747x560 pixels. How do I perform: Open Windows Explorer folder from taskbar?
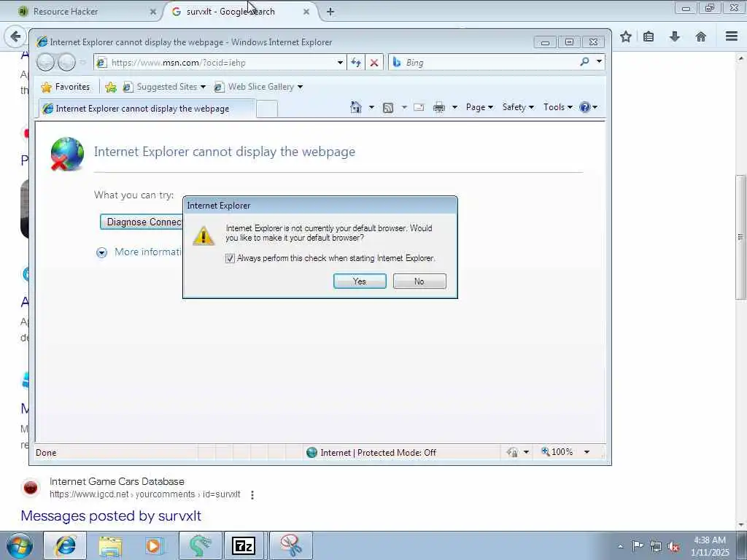pyautogui.click(x=110, y=545)
